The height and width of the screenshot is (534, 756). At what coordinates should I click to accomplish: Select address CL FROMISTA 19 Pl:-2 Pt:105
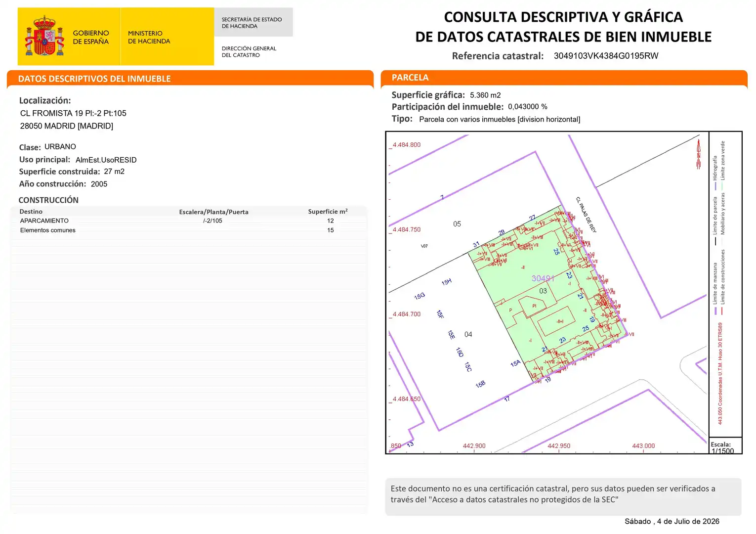pos(73,113)
